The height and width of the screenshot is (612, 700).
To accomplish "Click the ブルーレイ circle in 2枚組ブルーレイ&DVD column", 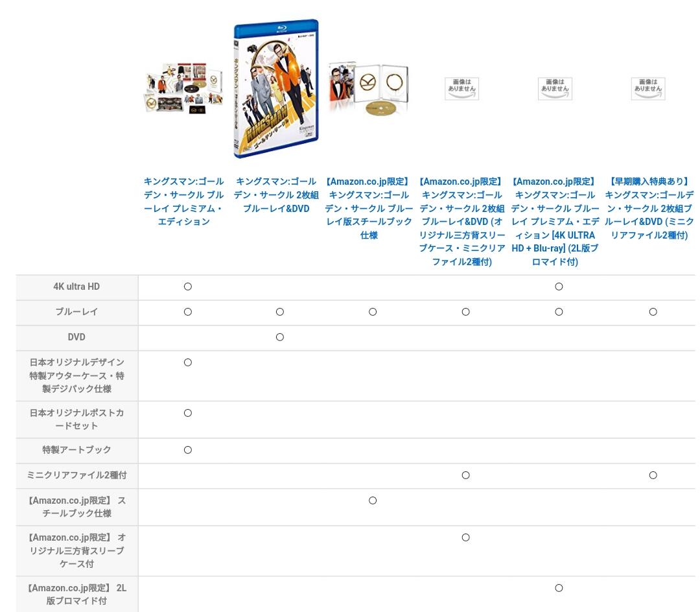I will [280, 312].
